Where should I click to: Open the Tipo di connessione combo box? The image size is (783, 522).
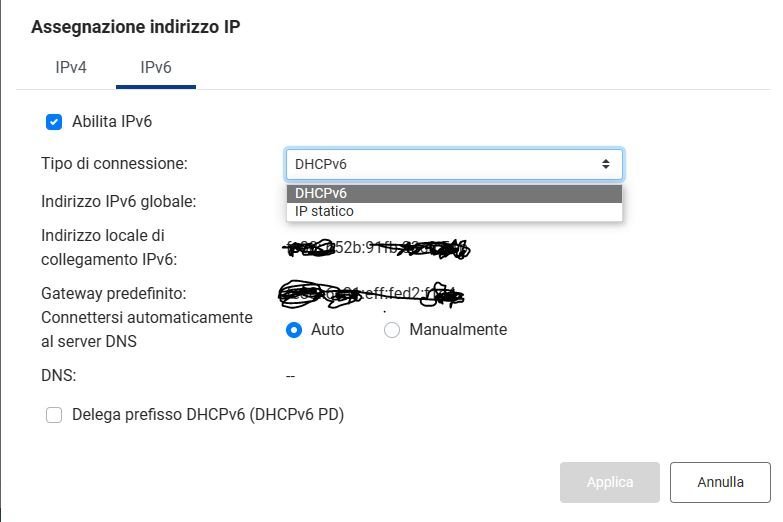coord(454,164)
